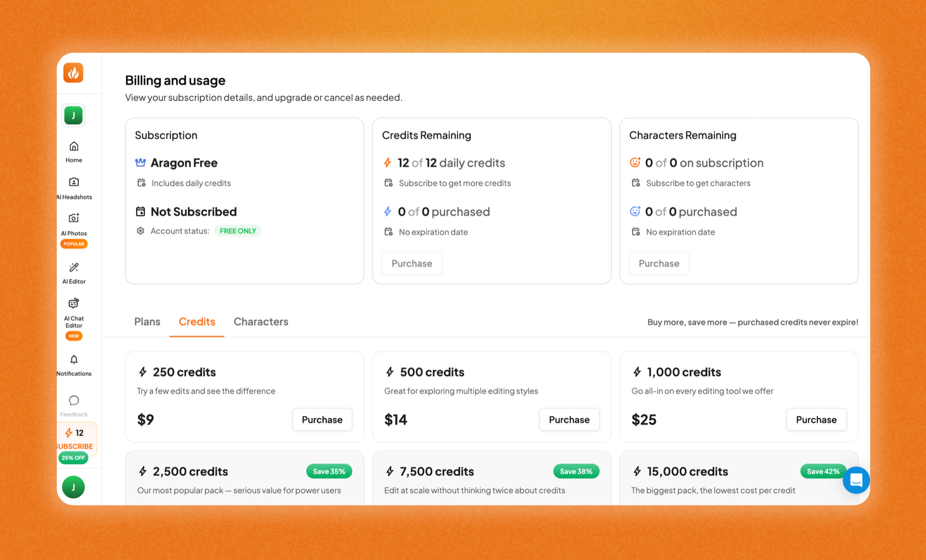The image size is (926, 560).
Task: Open the blue chat support widget
Action: coord(856,480)
